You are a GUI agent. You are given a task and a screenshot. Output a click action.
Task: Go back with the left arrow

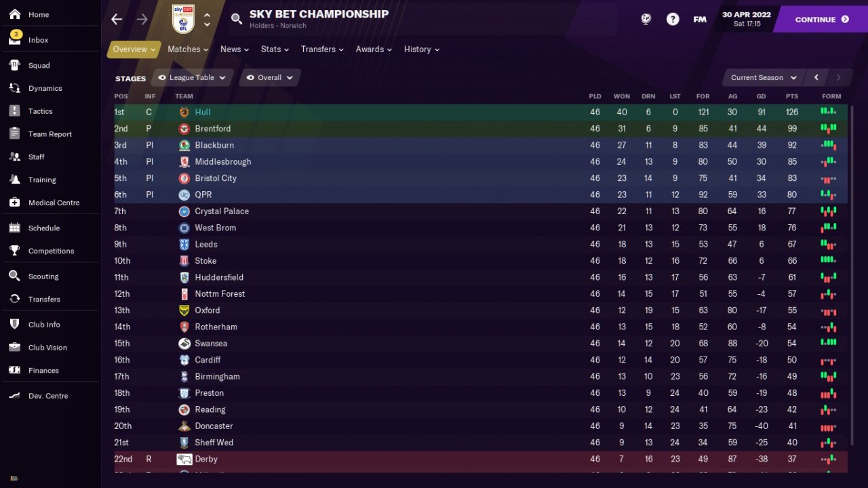click(x=117, y=19)
